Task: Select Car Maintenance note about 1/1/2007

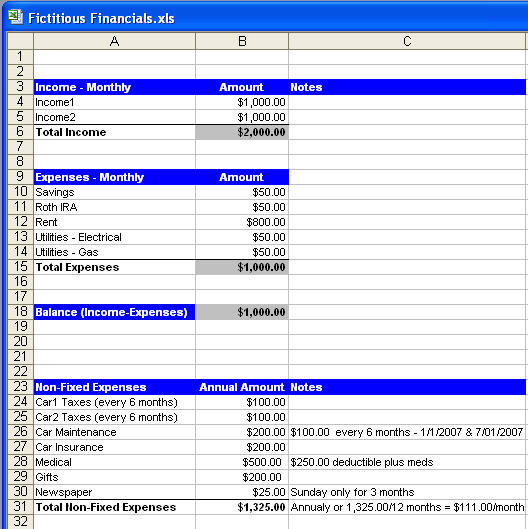Action: 407,432
